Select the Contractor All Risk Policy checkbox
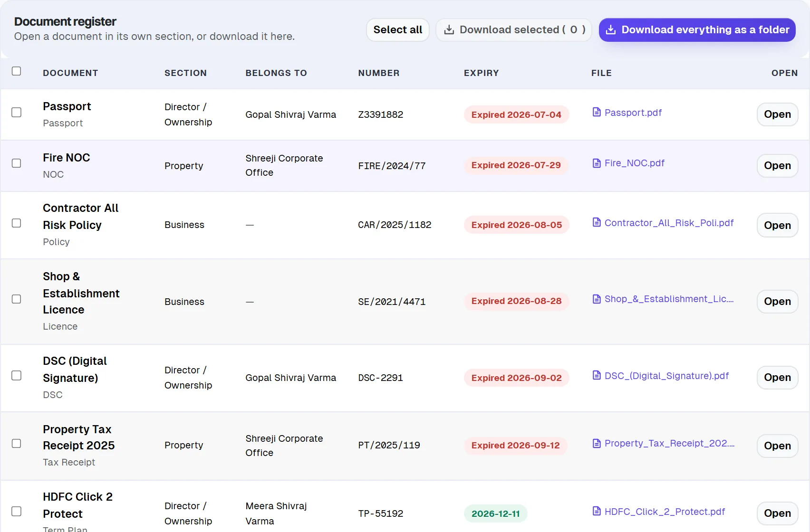This screenshot has height=532, width=810. [x=17, y=223]
